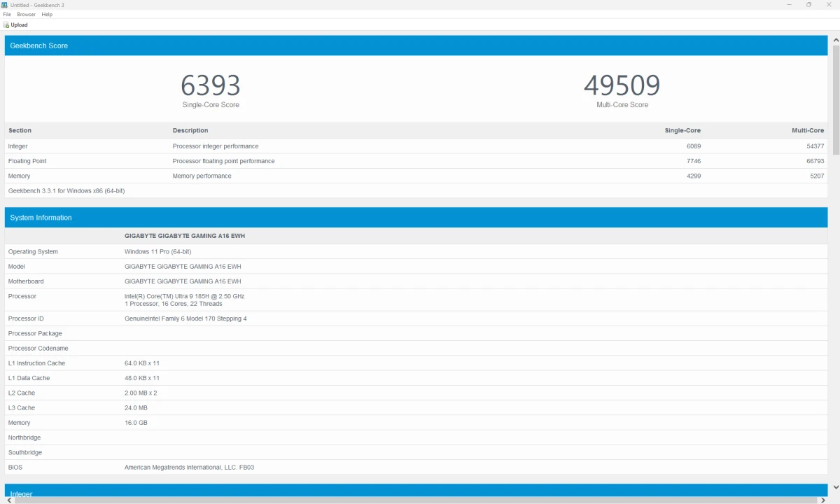Click the System Information section header

click(x=416, y=218)
